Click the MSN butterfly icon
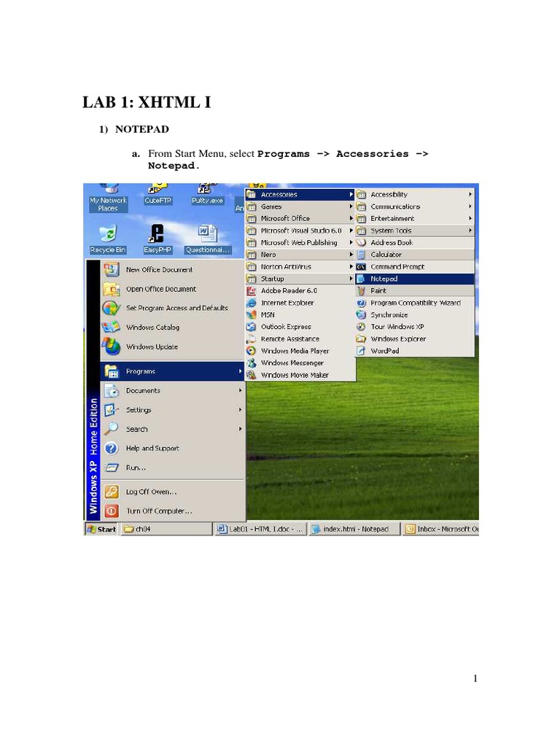Image resolution: width=560 pixels, height=747 pixels. [252, 315]
